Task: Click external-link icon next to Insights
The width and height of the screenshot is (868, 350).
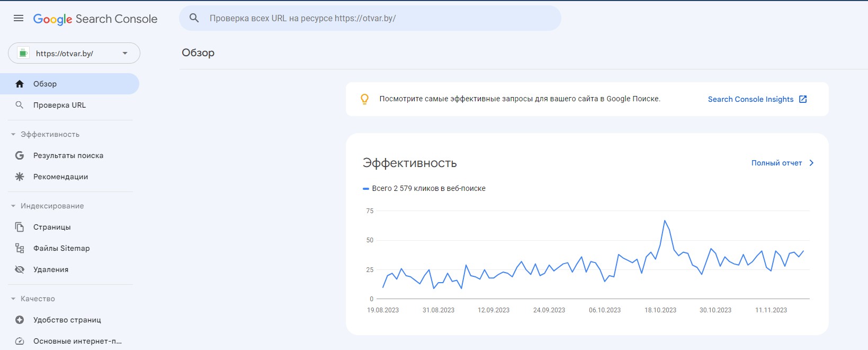Action: click(803, 99)
